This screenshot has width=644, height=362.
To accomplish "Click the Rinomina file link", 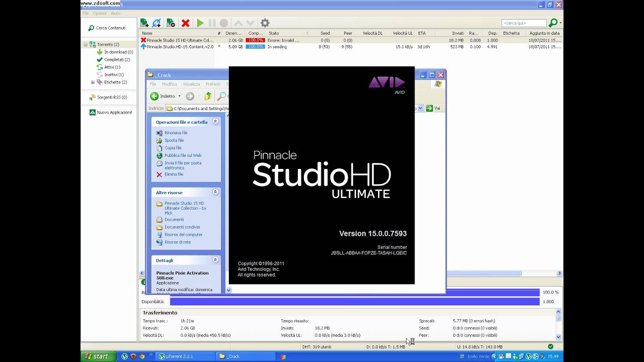I will tap(176, 133).
